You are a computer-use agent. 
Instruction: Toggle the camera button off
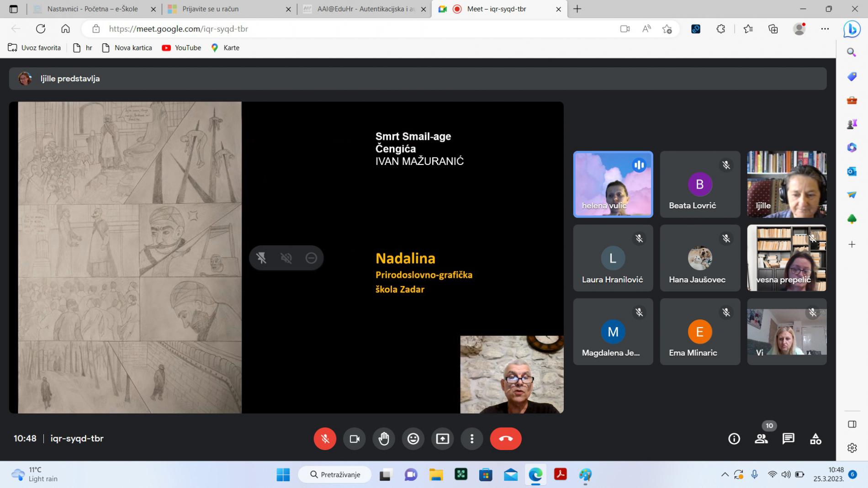tap(355, 439)
